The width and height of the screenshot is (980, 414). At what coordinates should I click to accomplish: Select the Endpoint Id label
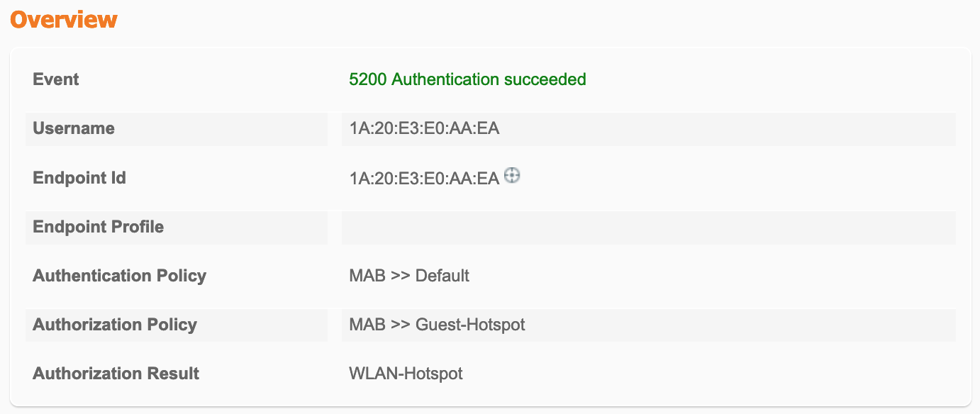point(79,177)
